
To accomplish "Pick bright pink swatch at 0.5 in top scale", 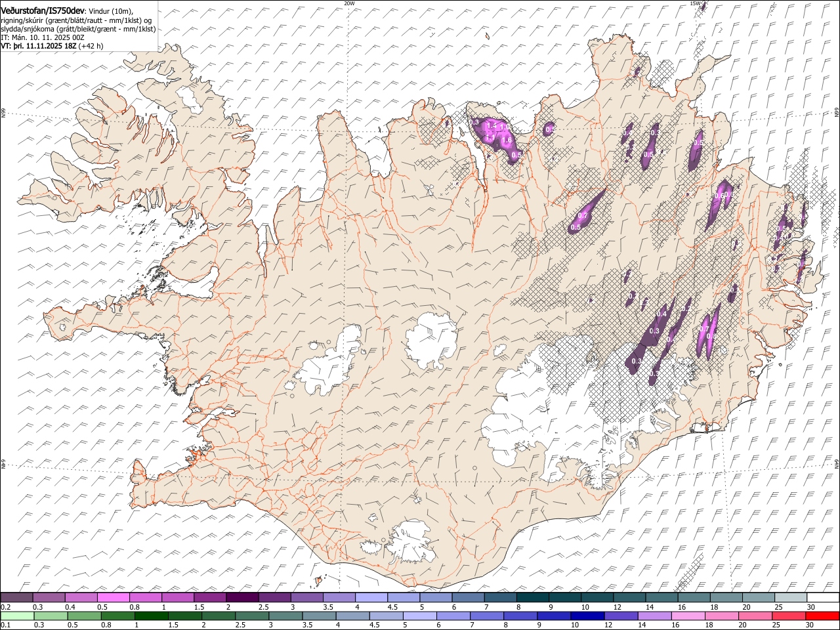I will pos(113,598).
